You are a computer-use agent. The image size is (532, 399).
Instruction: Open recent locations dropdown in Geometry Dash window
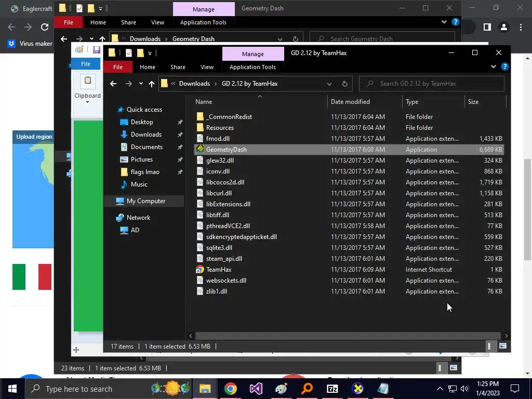tap(91, 39)
